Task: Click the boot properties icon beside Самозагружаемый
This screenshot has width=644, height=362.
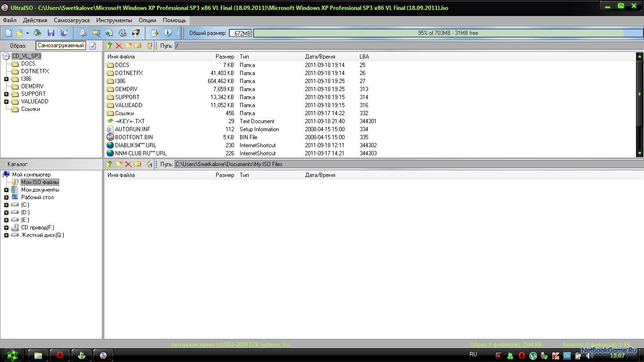Action: (93, 46)
